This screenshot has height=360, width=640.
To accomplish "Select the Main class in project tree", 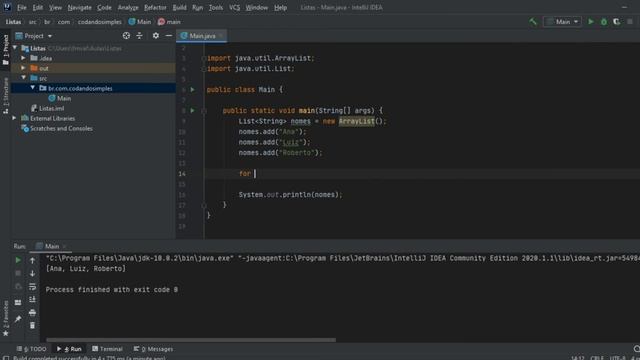I will (60, 98).
